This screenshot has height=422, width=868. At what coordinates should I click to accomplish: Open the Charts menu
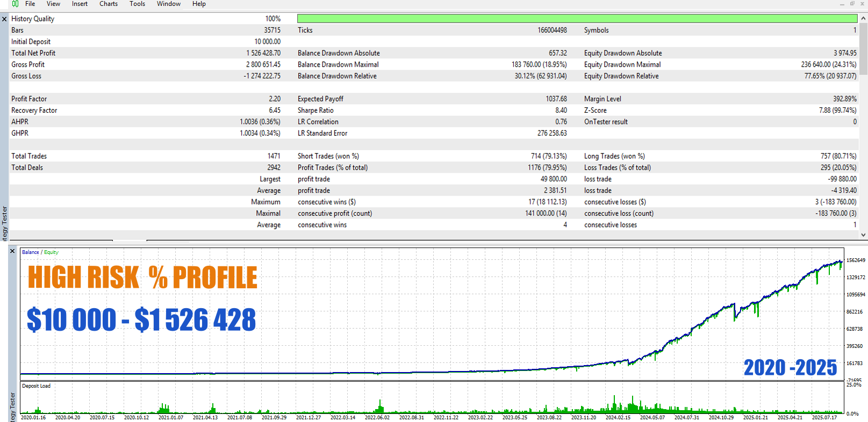point(109,4)
